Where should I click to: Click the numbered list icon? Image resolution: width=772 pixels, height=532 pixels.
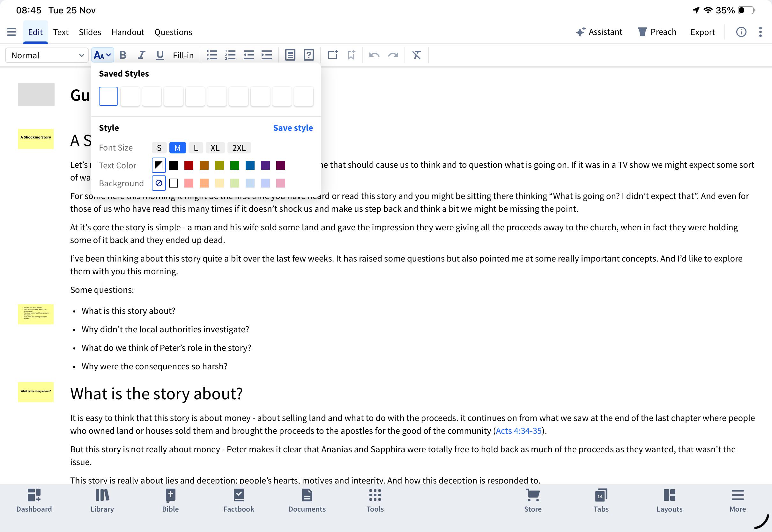tap(230, 55)
